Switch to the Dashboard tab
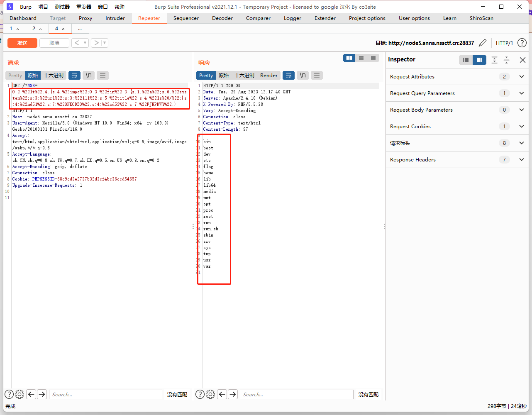 [x=23, y=18]
